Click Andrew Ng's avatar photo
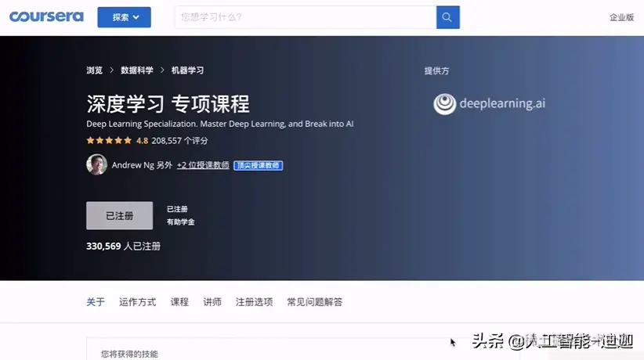Image resolution: width=644 pixels, height=360 pixels. click(97, 164)
